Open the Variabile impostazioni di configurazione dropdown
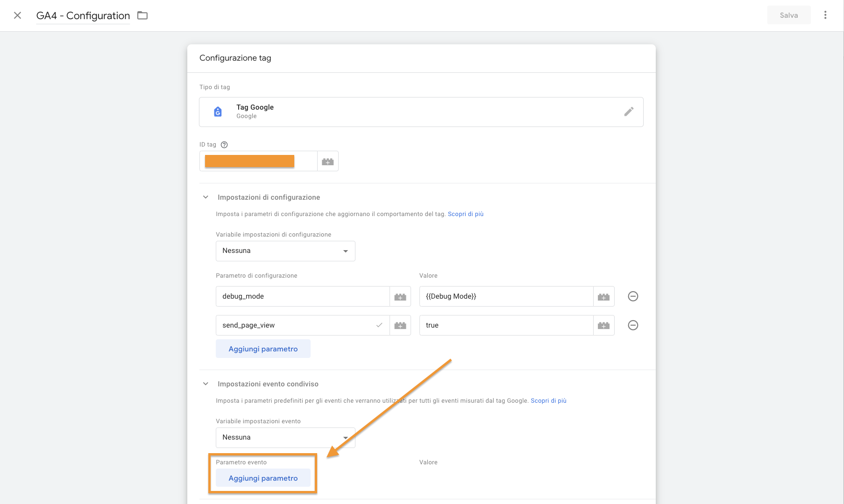Screen dimensions: 844x504 [x=285, y=251]
